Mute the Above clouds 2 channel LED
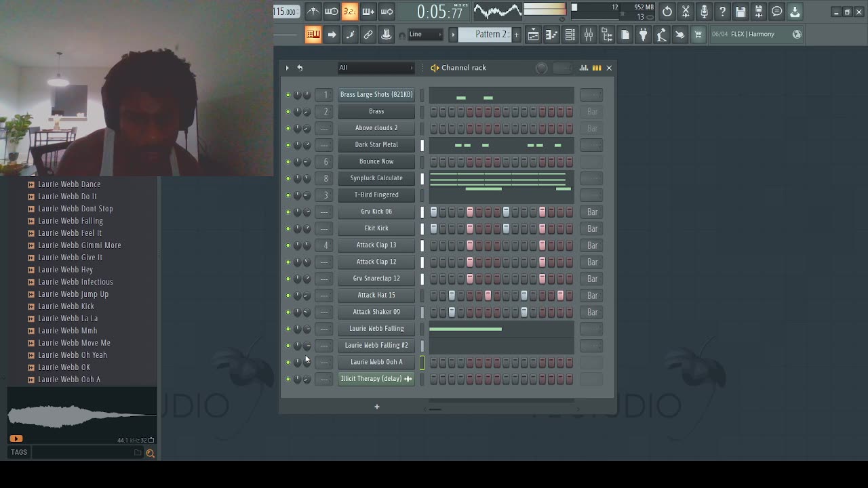 point(288,128)
